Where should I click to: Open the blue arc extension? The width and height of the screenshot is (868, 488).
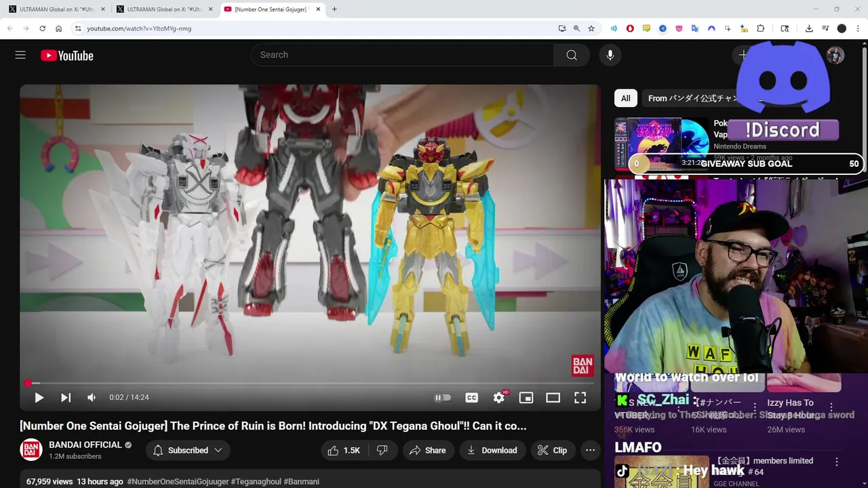tap(711, 28)
